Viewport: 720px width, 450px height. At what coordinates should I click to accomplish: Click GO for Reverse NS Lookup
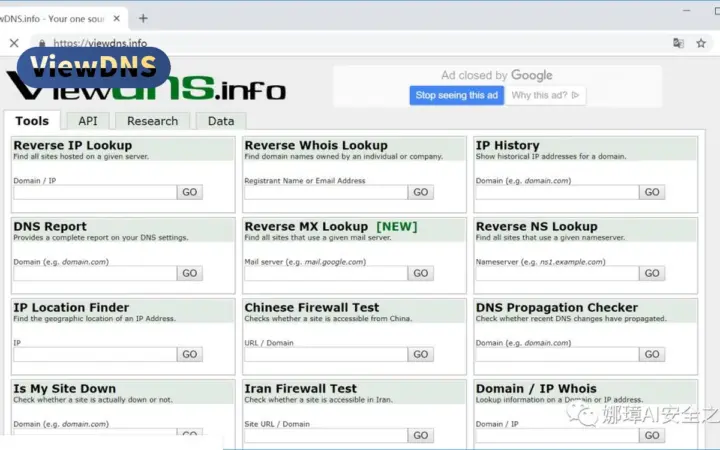(652, 273)
